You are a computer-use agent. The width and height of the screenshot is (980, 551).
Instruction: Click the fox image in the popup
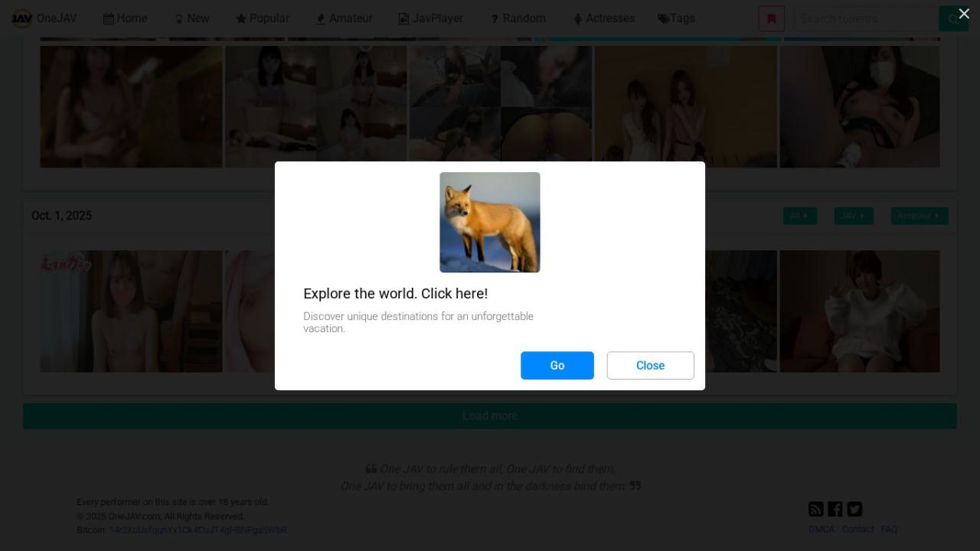[490, 222]
